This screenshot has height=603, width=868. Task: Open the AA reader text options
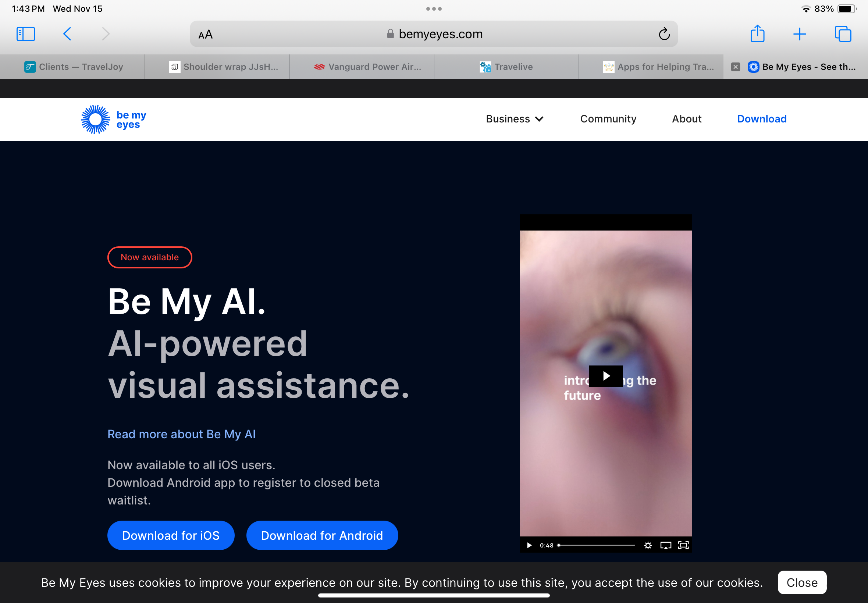click(x=206, y=35)
